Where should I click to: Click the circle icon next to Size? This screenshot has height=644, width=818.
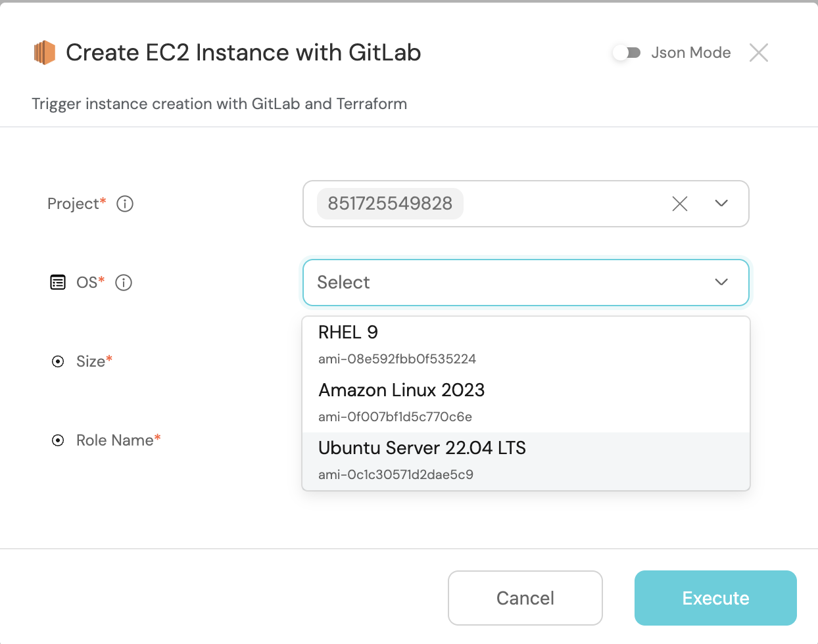tap(58, 361)
